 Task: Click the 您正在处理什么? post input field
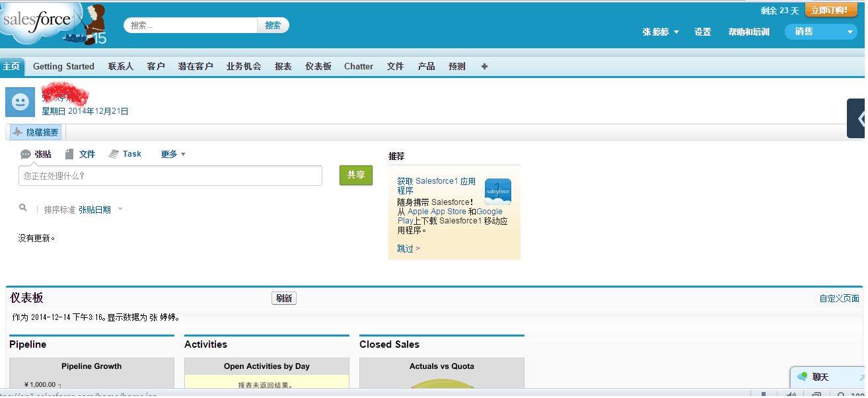click(x=170, y=176)
